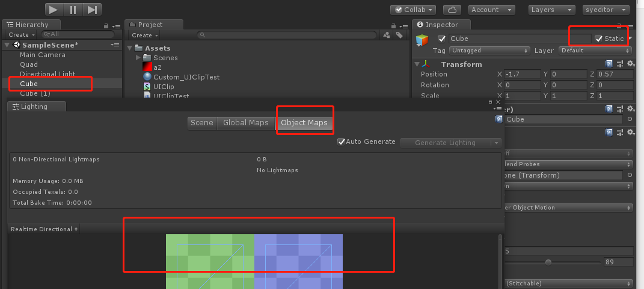Switch to the Inspector tab
The image size is (644, 289).
tap(441, 25)
